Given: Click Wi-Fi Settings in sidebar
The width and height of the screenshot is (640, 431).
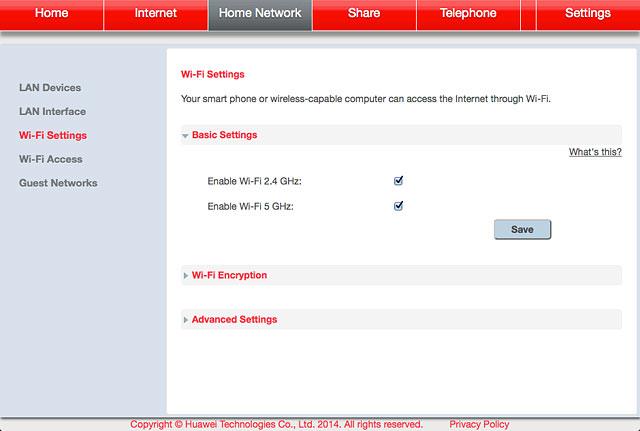Looking at the screenshot, I should pyautogui.click(x=53, y=136).
